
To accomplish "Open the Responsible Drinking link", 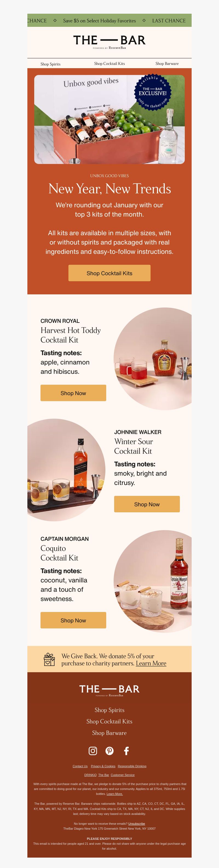I will 132,766.
